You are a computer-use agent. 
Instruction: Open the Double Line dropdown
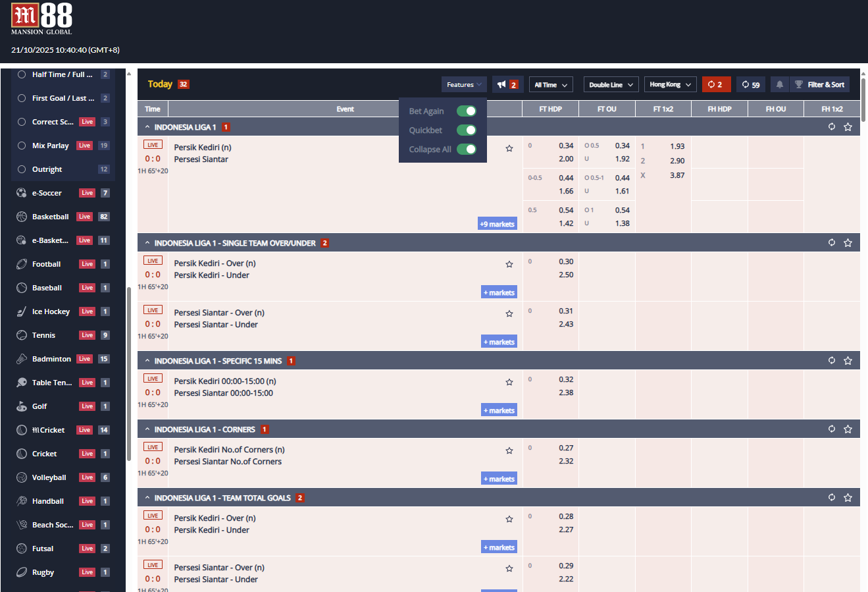[x=611, y=84]
